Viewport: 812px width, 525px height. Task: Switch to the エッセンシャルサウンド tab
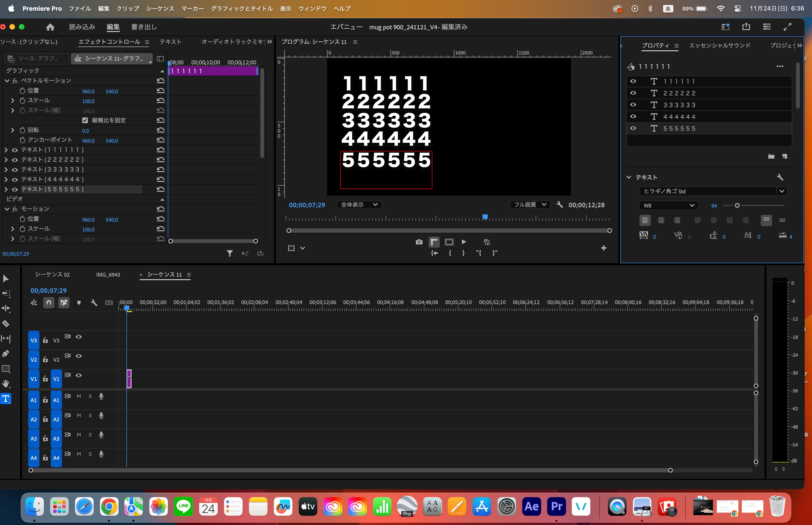[719, 45]
